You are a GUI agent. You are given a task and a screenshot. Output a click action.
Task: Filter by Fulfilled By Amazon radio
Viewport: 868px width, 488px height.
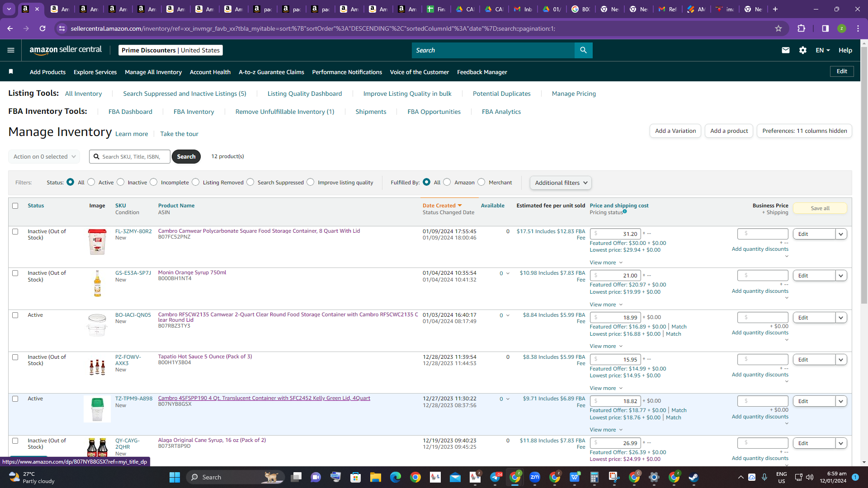[447, 182]
